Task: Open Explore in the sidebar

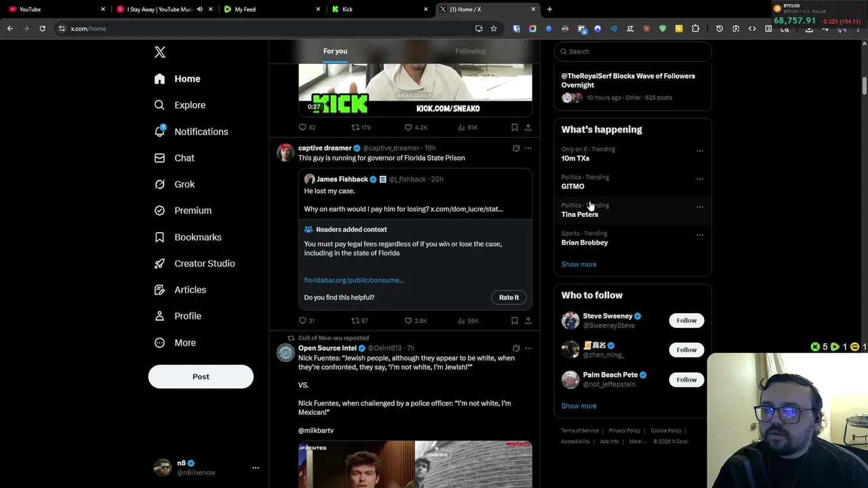Action: 180,105
